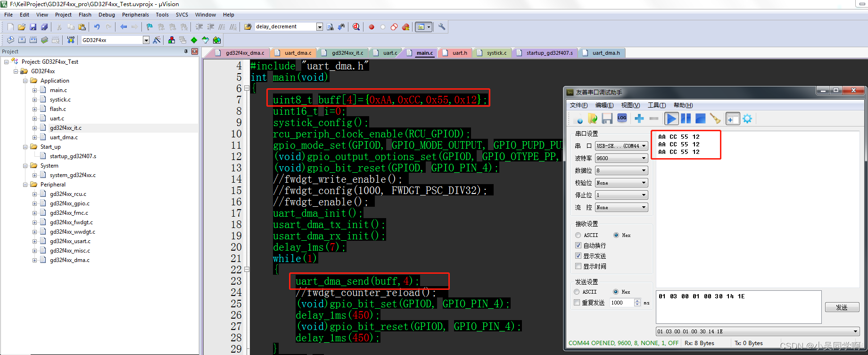Image resolution: width=868 pixels, height=355 pixels.
Task: Select ASCII under 发送设置
Action: pyautogui.click(x=586, y=292)
